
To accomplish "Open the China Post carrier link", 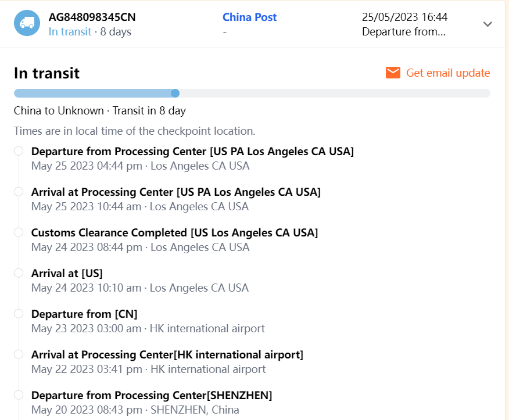I will click(249, 17).
